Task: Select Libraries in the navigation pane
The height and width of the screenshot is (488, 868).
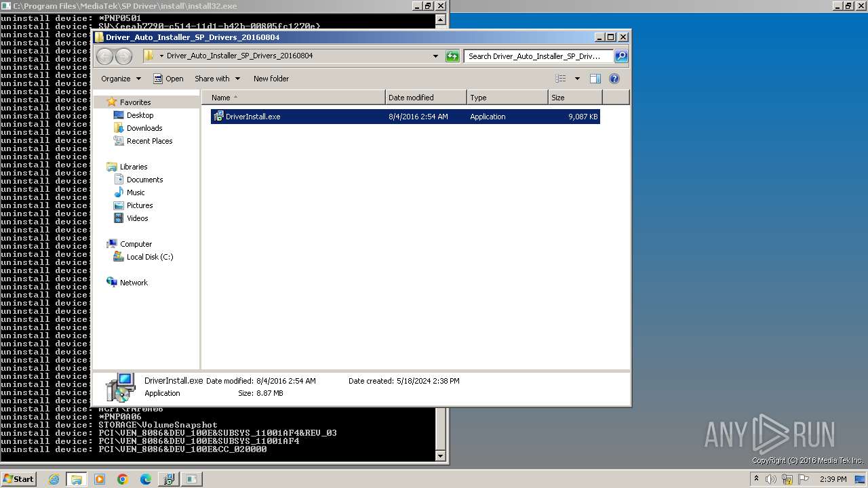Action: pos(134,167)
